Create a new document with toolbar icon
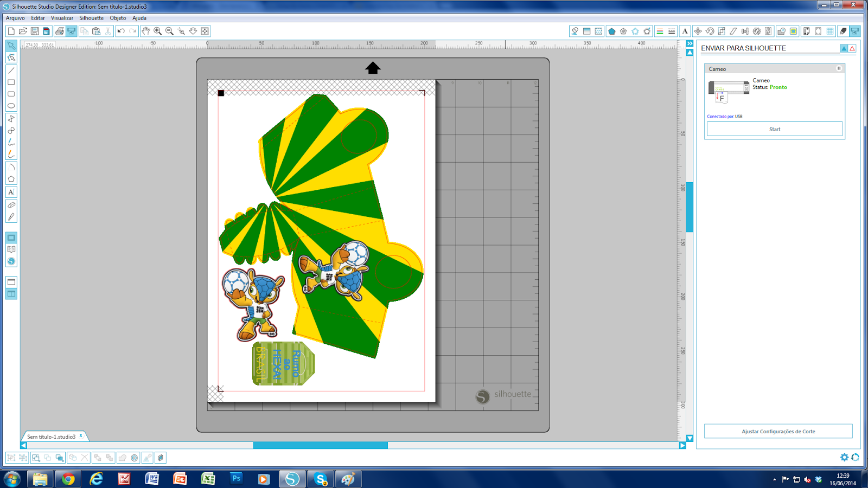 [x=11, y=31]
